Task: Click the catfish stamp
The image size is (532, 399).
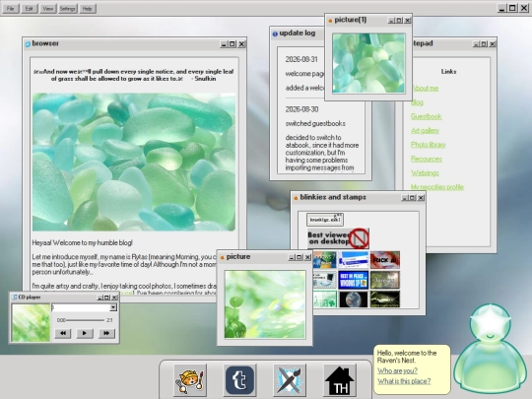Action: (385, 299)
